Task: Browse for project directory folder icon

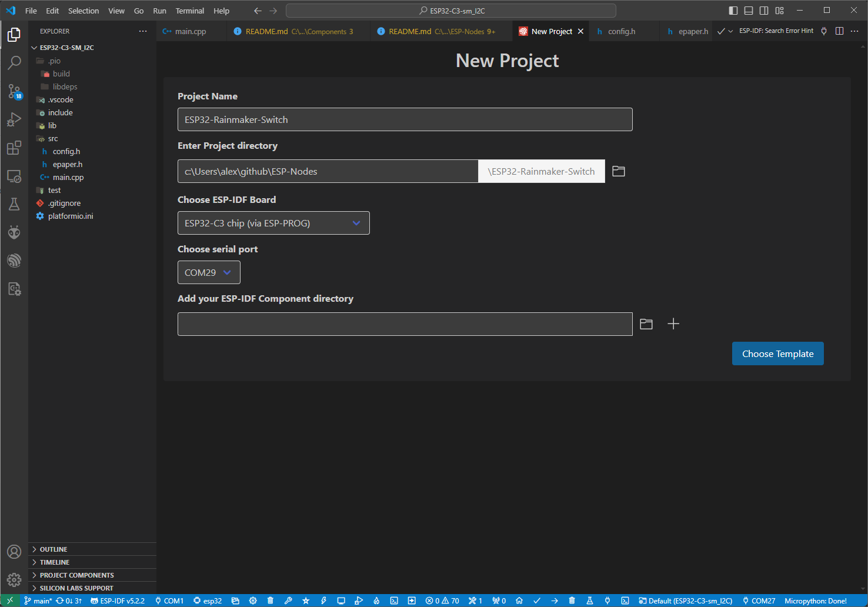Action: (619, 171)
